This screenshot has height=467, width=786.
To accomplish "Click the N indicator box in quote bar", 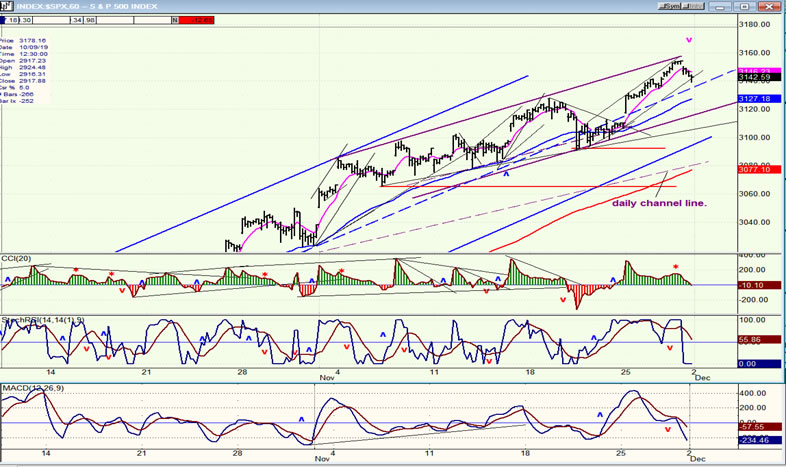I will click(175, 20).
